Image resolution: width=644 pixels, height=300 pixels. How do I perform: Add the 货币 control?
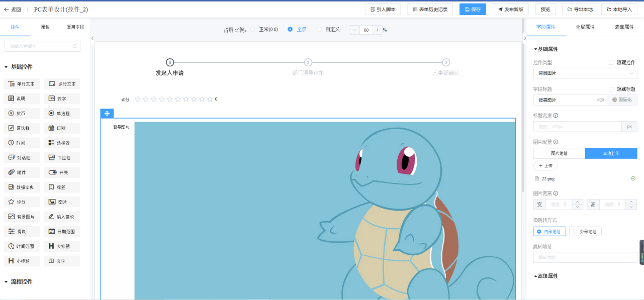click(22, 113)
